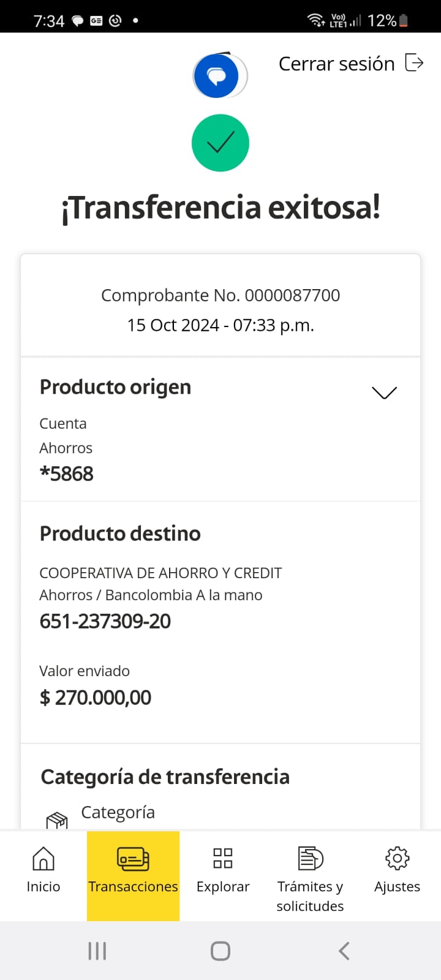Screen dimensions: 441x980
Task: Tap the Valor enviado amount $ 270.000,00
Action: [x=96, y=698]
